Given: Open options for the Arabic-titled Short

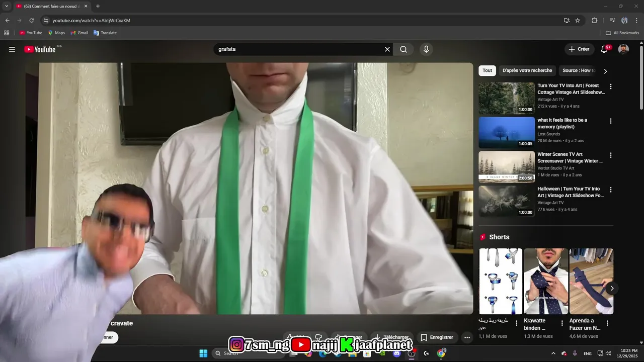Looking at the screenshot, I should coord(516,323).
